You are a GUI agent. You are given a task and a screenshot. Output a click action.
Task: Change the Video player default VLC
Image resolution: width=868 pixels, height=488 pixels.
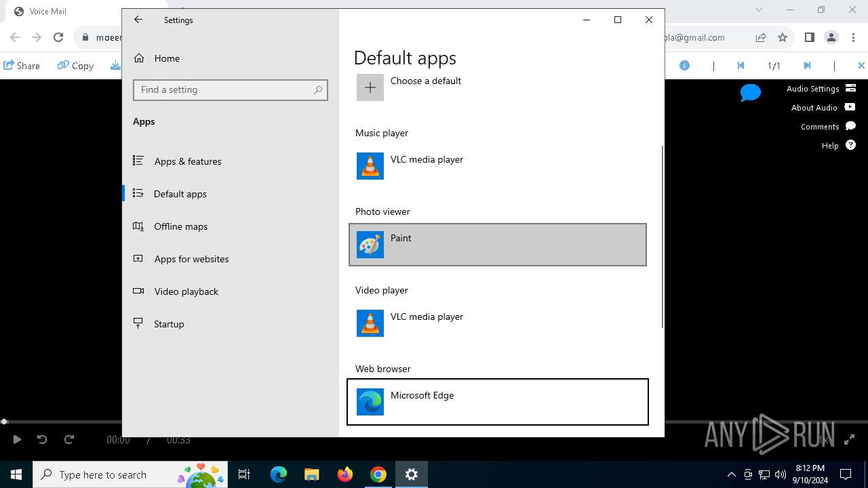498,323
